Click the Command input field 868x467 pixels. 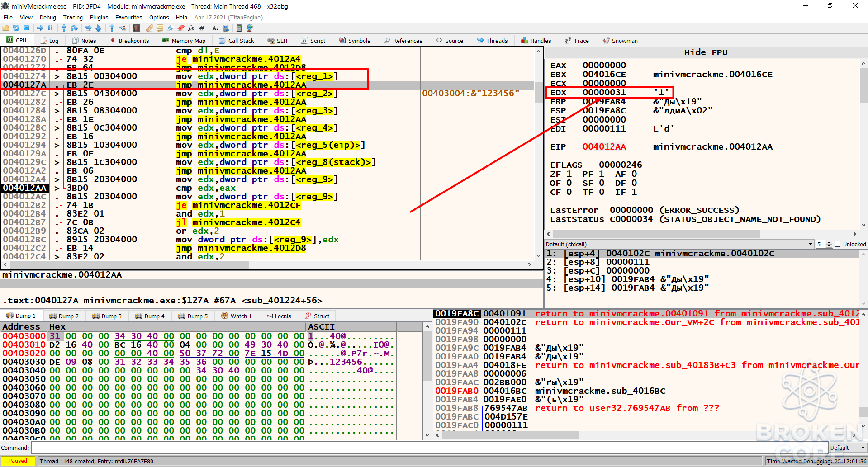click(429, 448)
